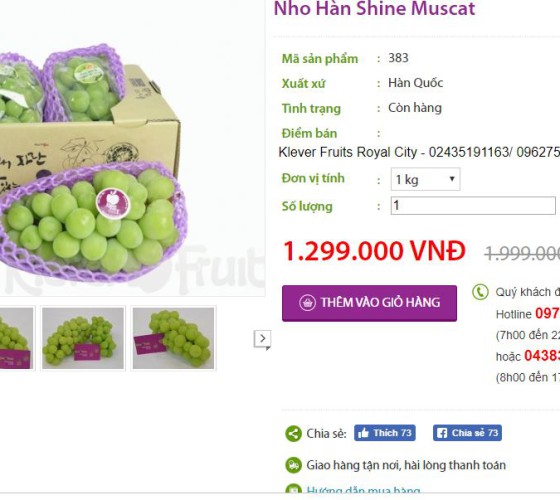Click the Facebook Thích 73 button
Viewport: 560px width, 500px height.
[385, 433]
